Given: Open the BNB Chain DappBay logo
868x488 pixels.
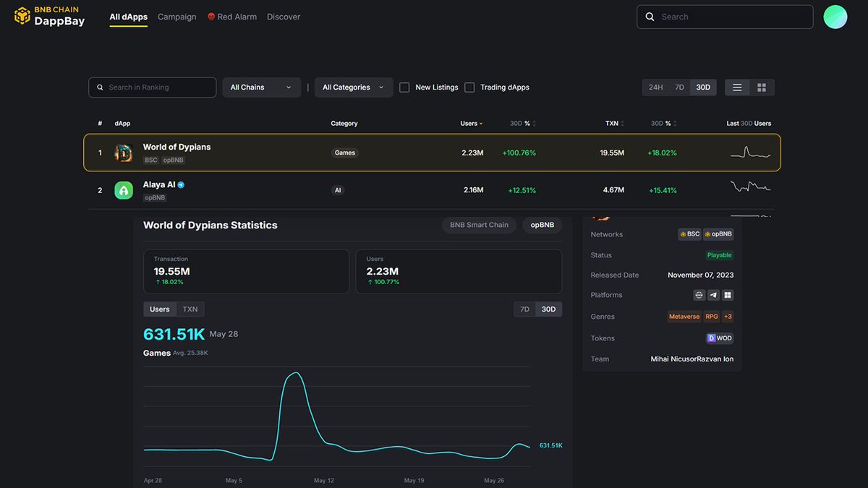Looking at the screenshot, I should click(x=50, y=16).
